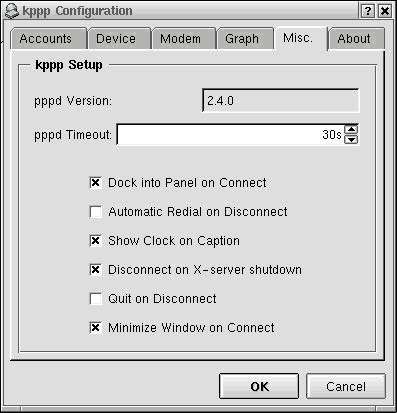397x413 pixels.
Task: Confirm settings with OK button
Action: pos(259,386)
